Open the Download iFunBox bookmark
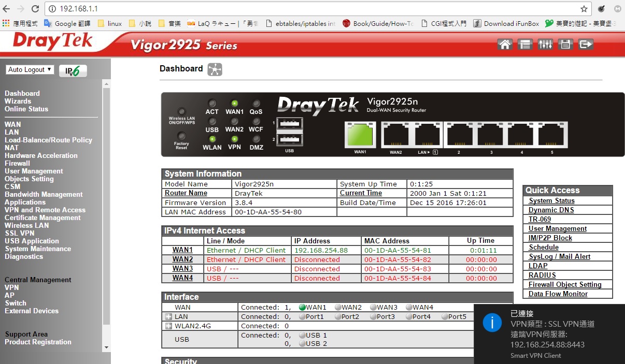 pos(506,23)
